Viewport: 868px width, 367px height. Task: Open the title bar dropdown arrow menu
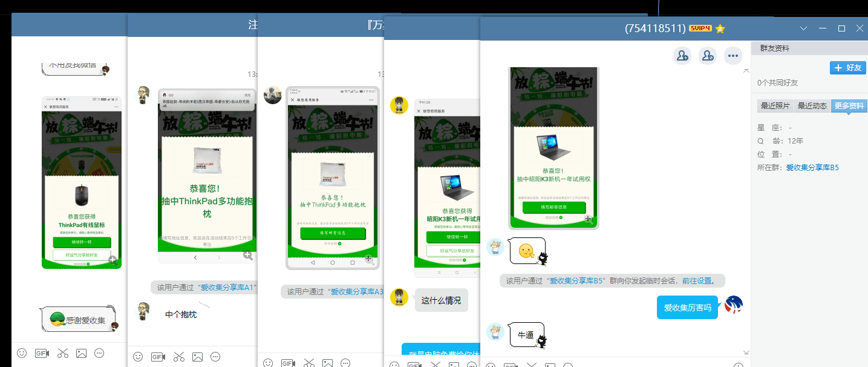(803, 28)
